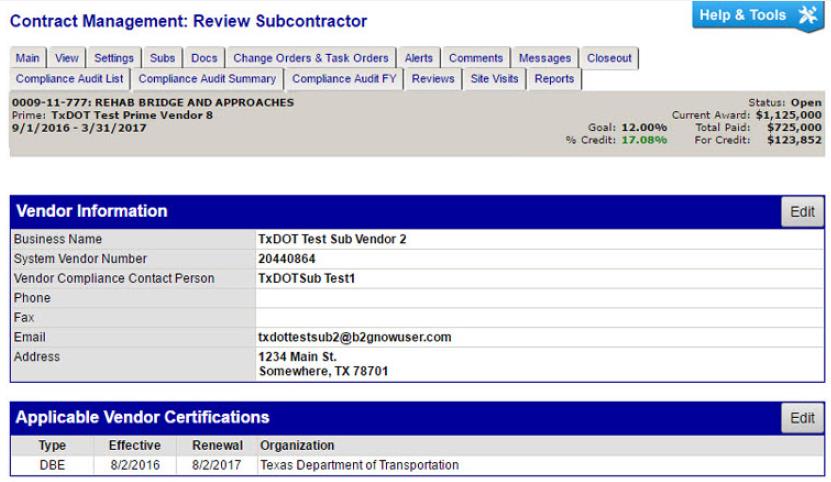Switch to the Comments tab
Image resolution: width=831 pixels, height=482 pixels.
point(475,59)
